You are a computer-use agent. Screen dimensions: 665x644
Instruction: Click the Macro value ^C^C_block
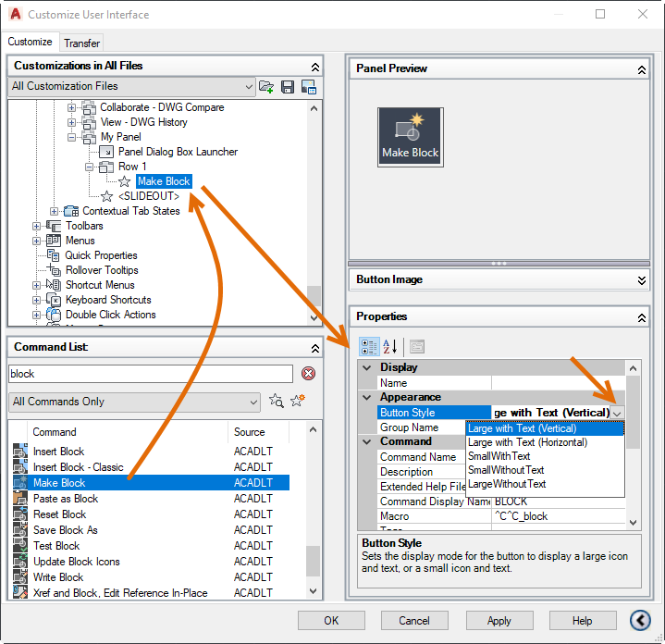522,516
